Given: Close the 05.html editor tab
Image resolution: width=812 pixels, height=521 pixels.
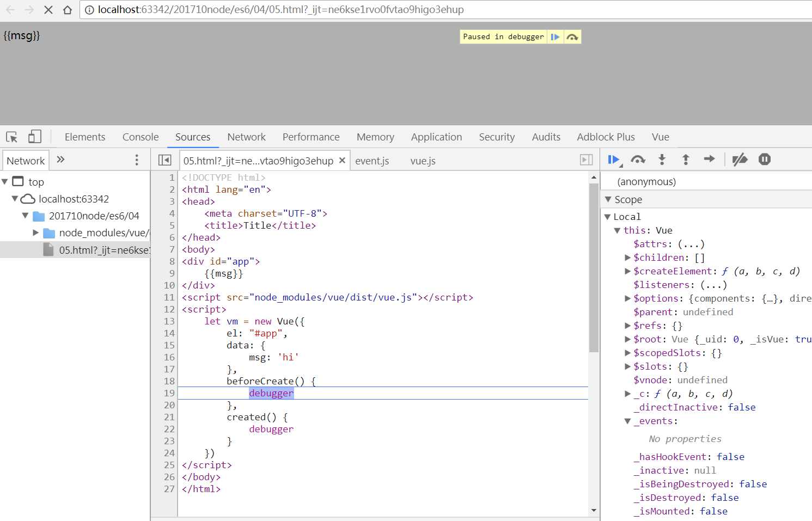Looking at the screenshot, I should (342, 160).
